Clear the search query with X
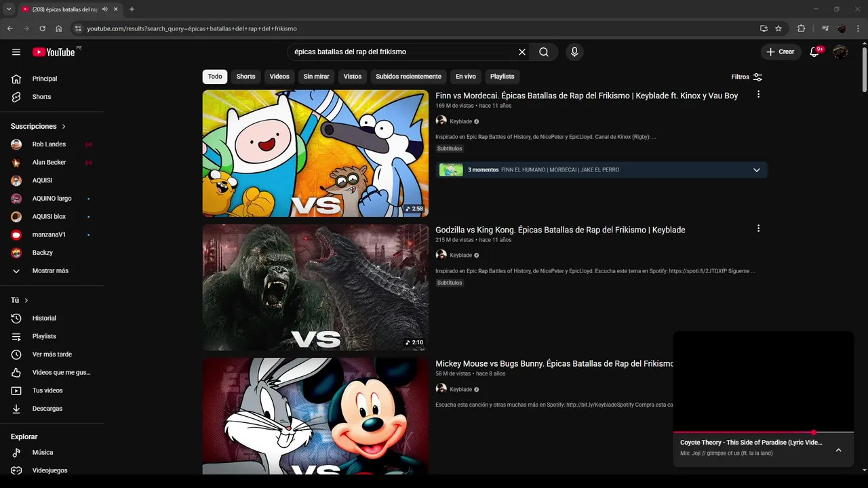The height and width of the screenshot is (488, 868). [x=522, y=52]
